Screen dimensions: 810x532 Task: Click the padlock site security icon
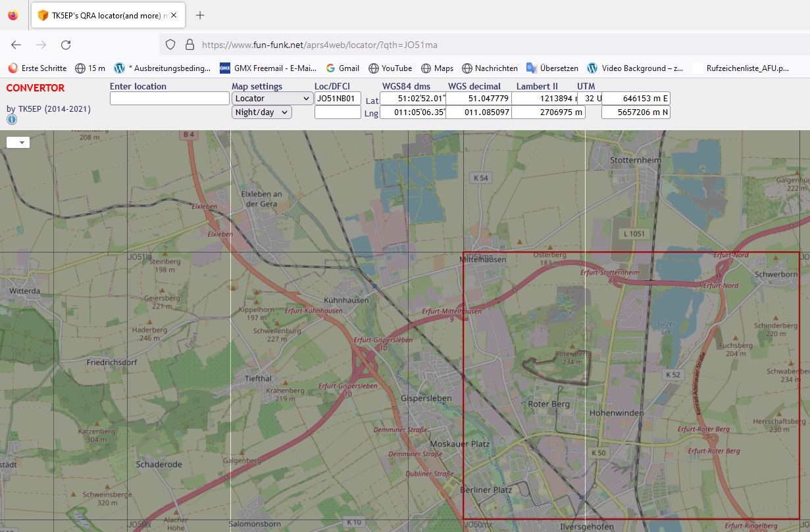(x=190, y=45)
